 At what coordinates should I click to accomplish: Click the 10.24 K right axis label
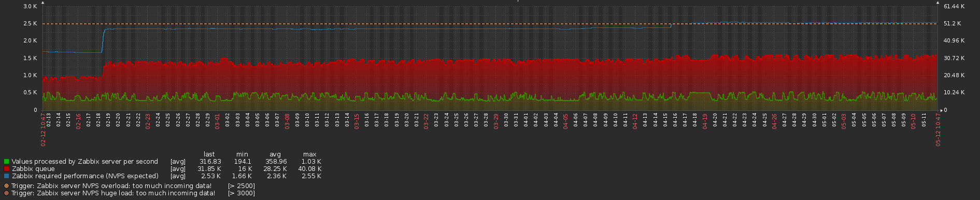pyautogui.click(x=954, y=93)
